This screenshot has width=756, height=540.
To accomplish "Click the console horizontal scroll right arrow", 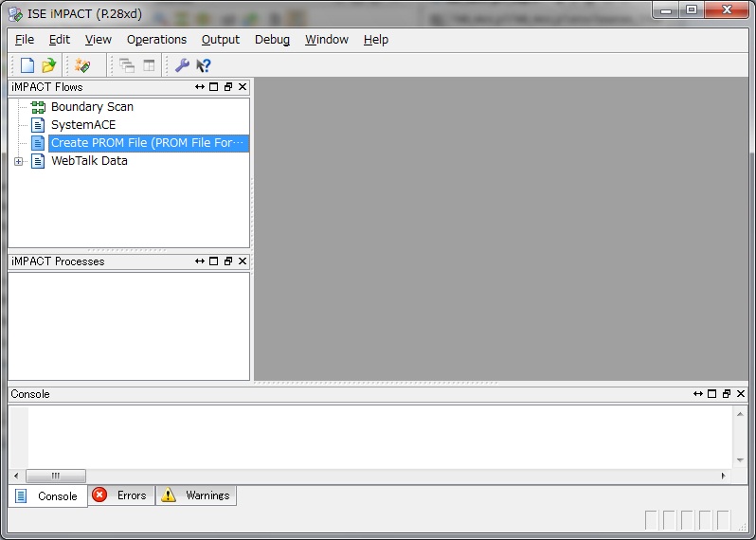I will click(x=723, y=476).
